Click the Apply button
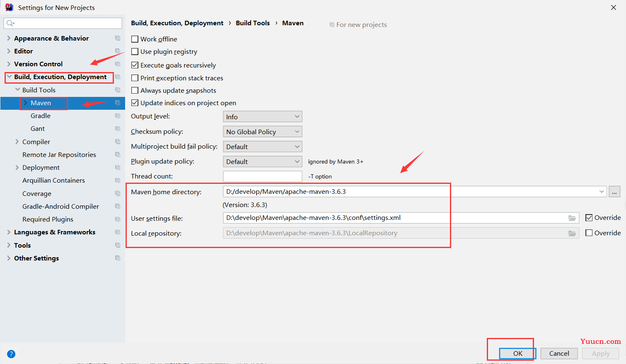This screenshot has width=626, height=364. point(601,353)
